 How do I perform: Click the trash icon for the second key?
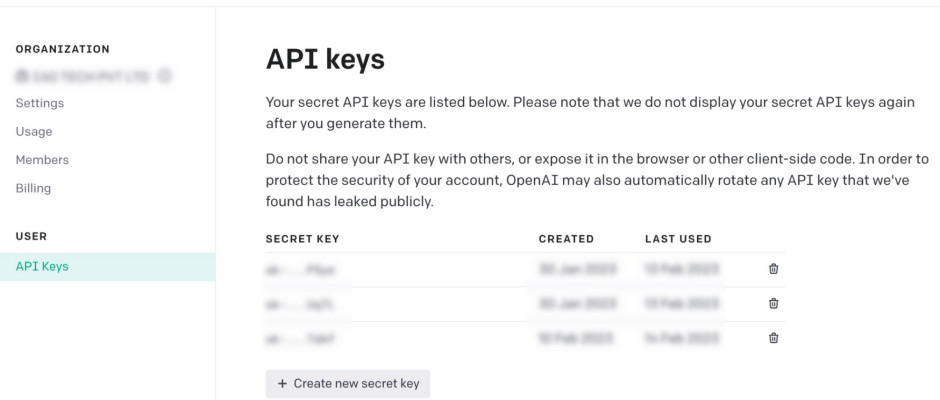click(x=773, y=304)
